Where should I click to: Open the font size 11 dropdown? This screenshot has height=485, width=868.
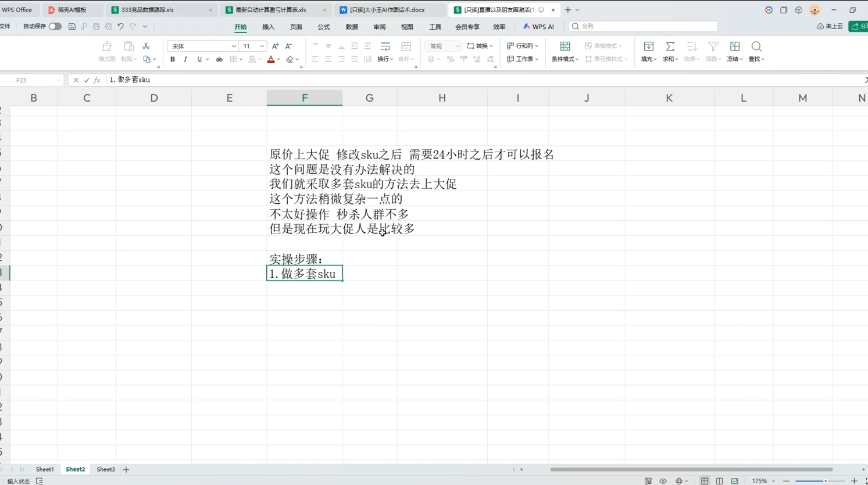coord(262,46)
